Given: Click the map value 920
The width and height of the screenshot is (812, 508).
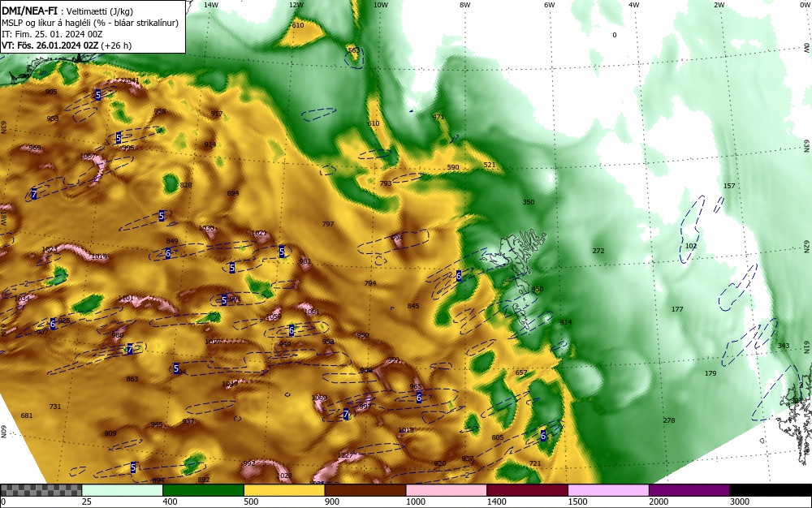Looking at the screenshot, I should pos(439,463).
